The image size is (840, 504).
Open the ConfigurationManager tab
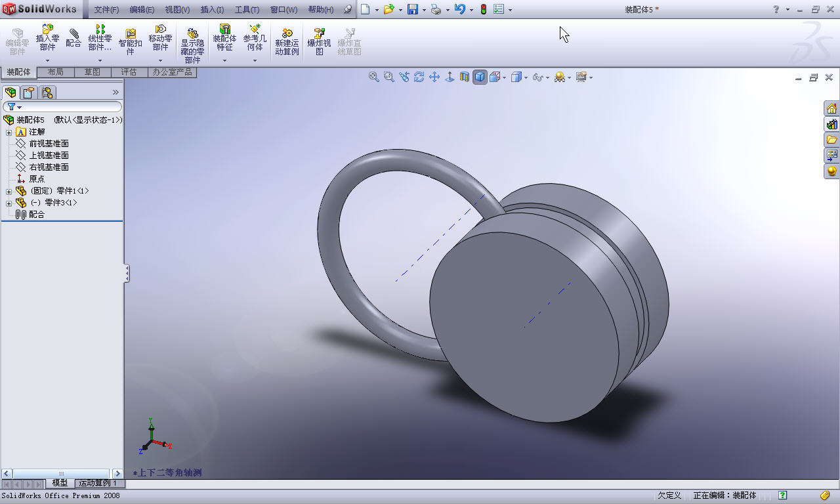click(48, 93)
